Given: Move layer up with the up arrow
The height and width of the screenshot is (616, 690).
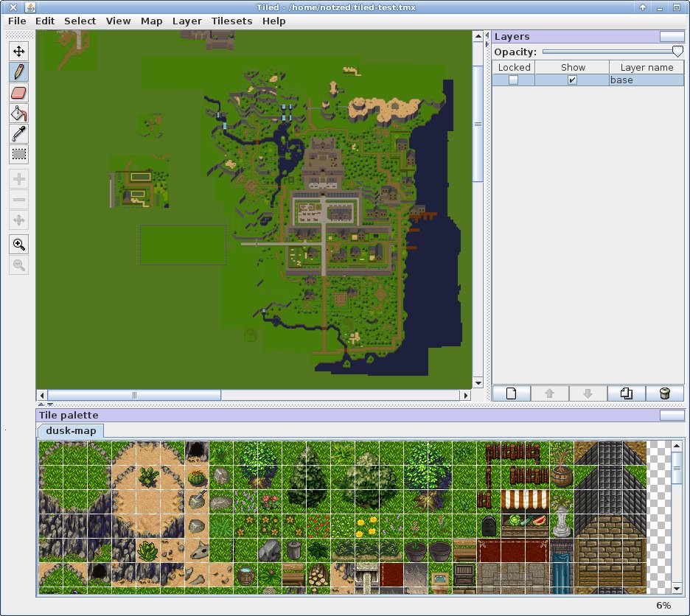Looking at the screenshot, I should (550, 393).
